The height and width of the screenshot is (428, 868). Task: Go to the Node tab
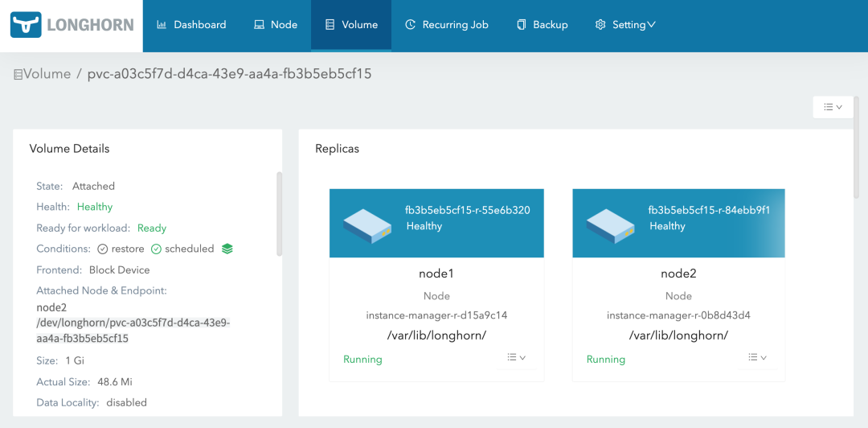pyautogui.click(x=276, y=25)
